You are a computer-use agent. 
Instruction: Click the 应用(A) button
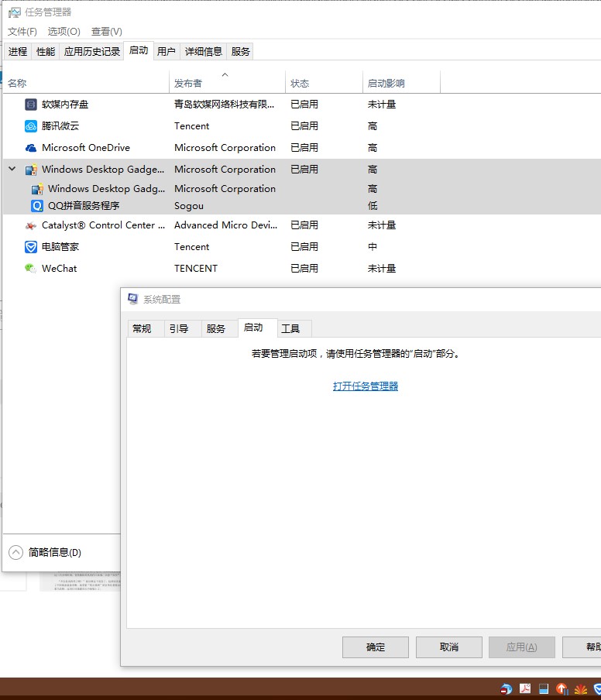[522, 647]
